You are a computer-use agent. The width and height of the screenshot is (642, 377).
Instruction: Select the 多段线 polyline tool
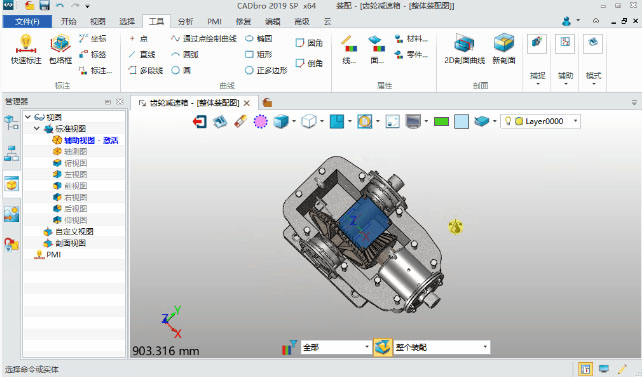pos(146,70)
